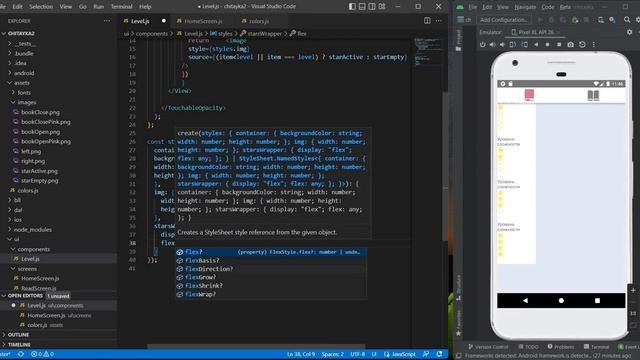Click the emulator volume down icon
The width and height of the screenshot is (640, 360).
(x=502, y=44)
